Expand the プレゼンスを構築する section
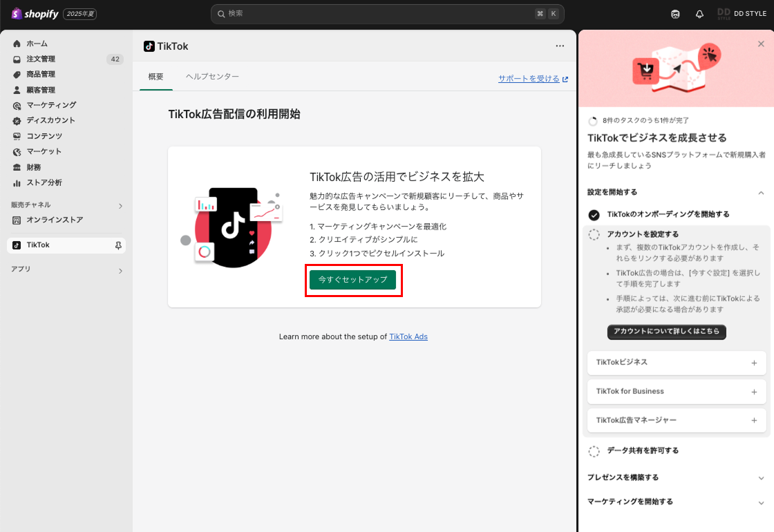774x532 pixels. [761, 478]
